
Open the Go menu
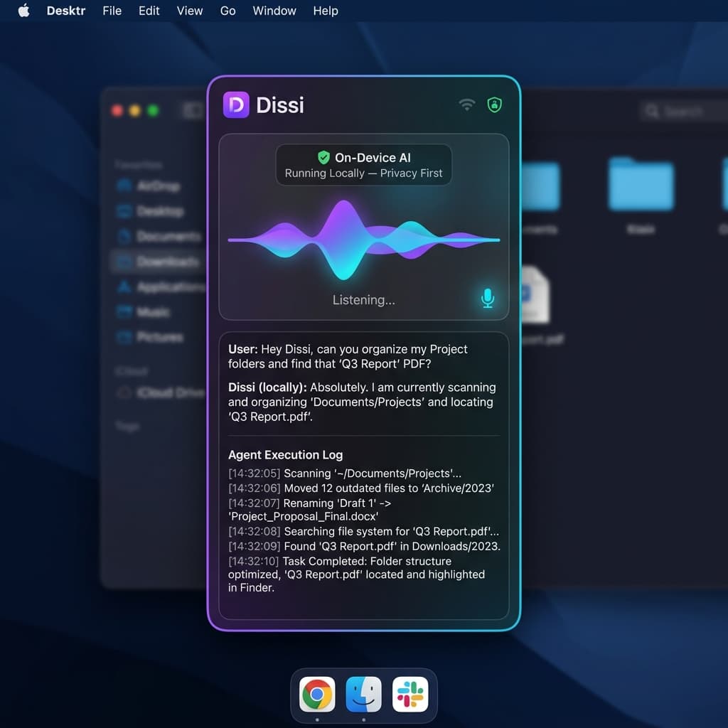tap(227, 11)
